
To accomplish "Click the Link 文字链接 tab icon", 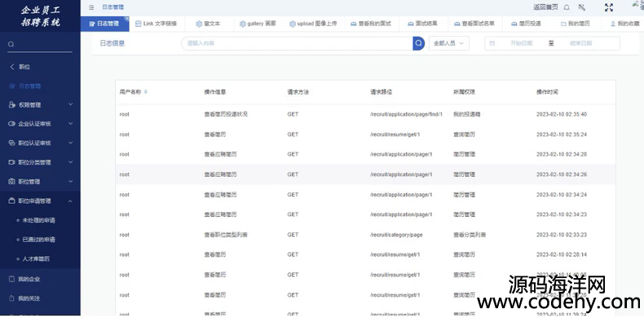I will coord(138,24).
